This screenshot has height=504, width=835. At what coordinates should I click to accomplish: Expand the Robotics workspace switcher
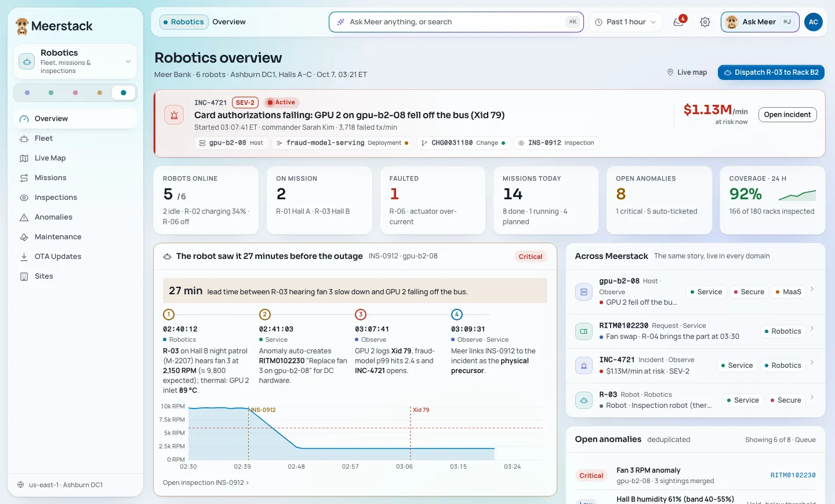[75, 61]
